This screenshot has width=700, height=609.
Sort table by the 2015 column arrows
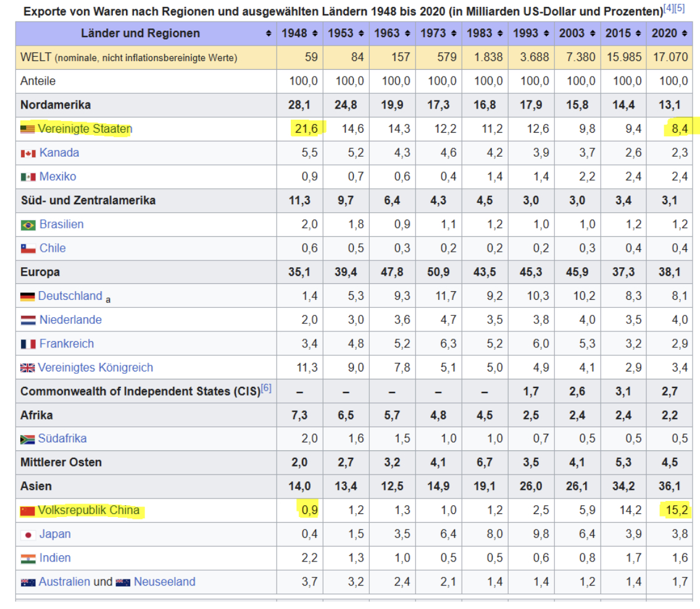638,33
